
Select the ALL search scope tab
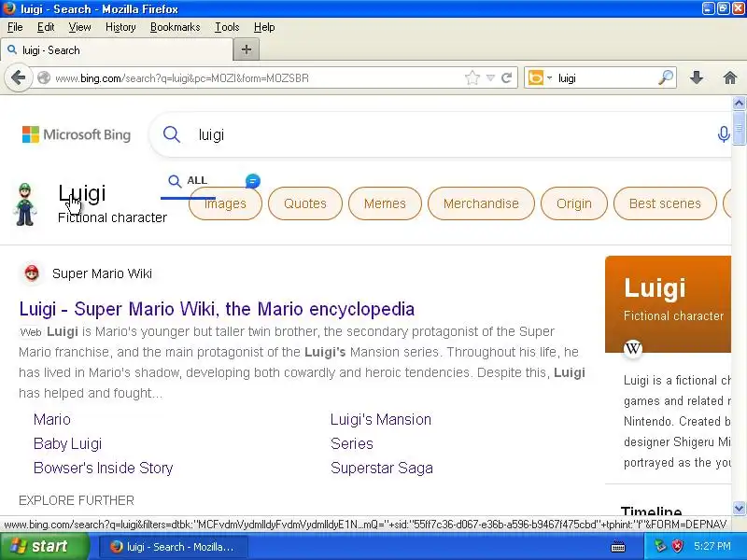coord(189,180)
